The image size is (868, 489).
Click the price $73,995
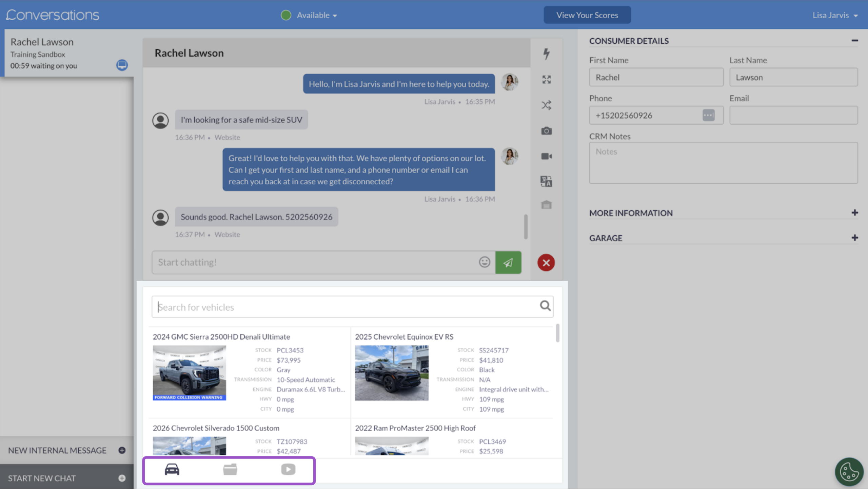(289, 360)
